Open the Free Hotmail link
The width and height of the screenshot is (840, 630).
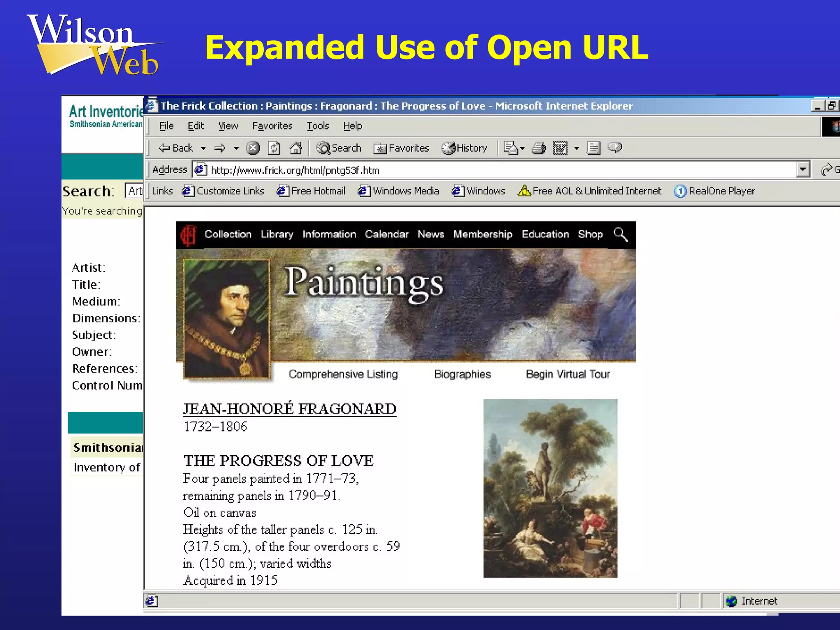point(311,191)
